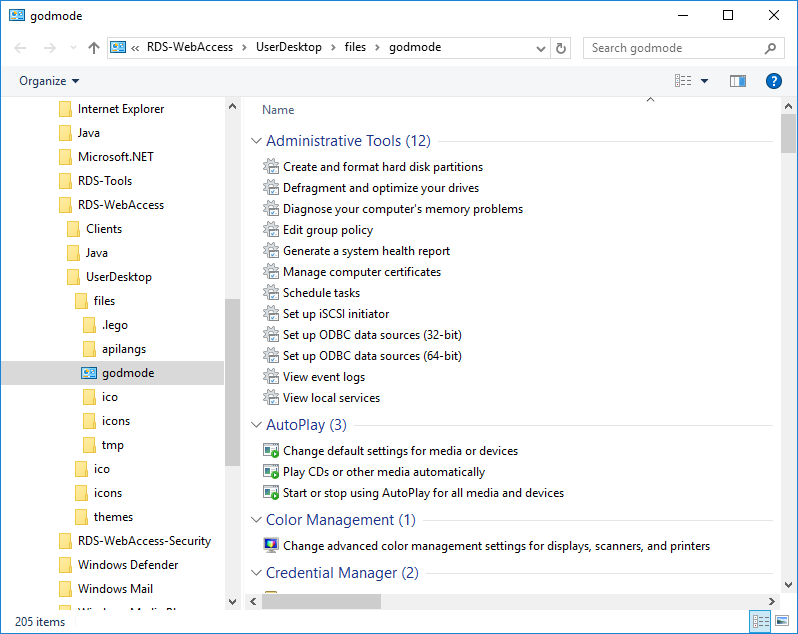Select the Administrative Tools (12) heading
Image resolution: width=798 pixels, height=634 pixels.
pyautogui.click(x=348, y=141)
